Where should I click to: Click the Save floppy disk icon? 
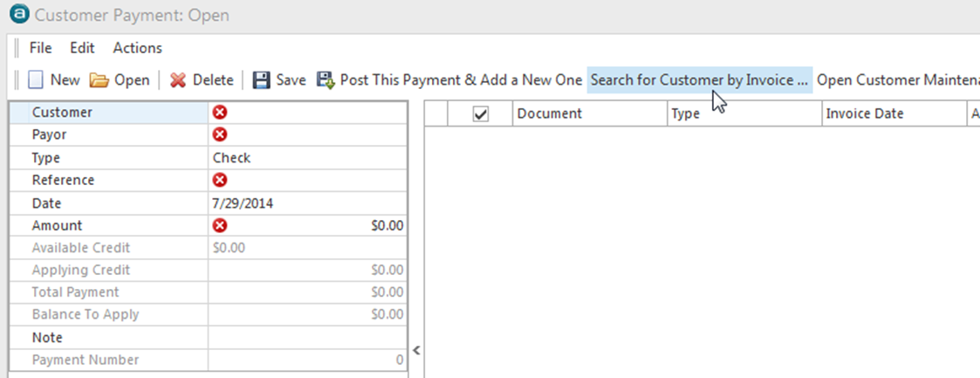pyautogui.click(x=261, y=80)
